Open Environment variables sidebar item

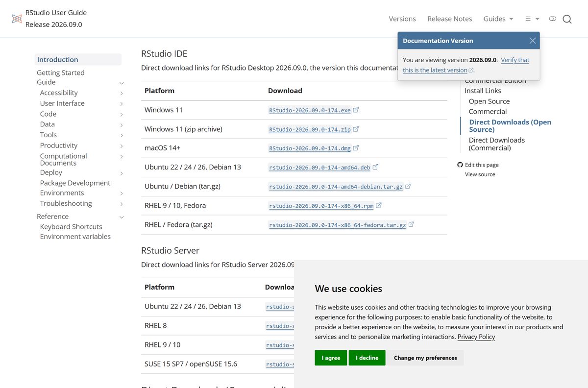[x=75, y=236]
